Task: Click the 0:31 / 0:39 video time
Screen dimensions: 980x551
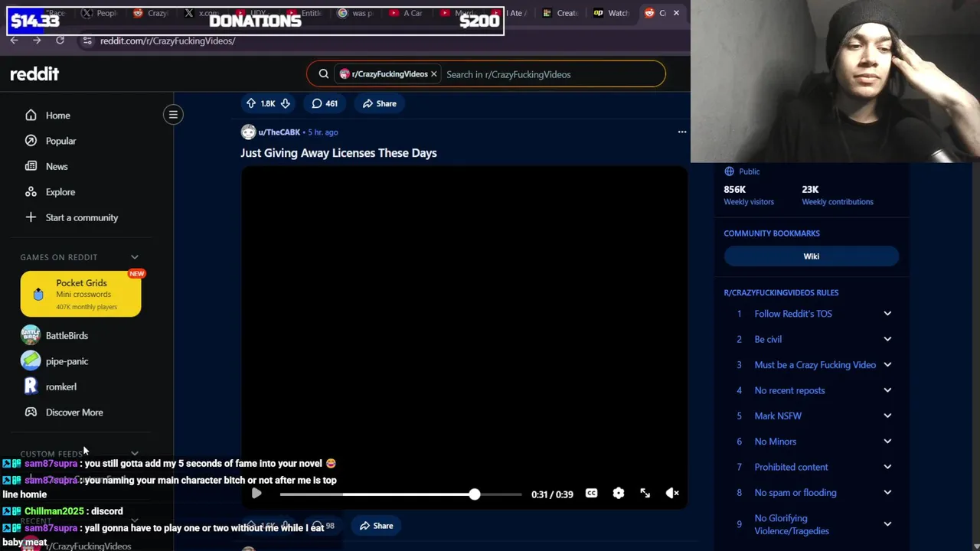Action: (x=552, y=494)
